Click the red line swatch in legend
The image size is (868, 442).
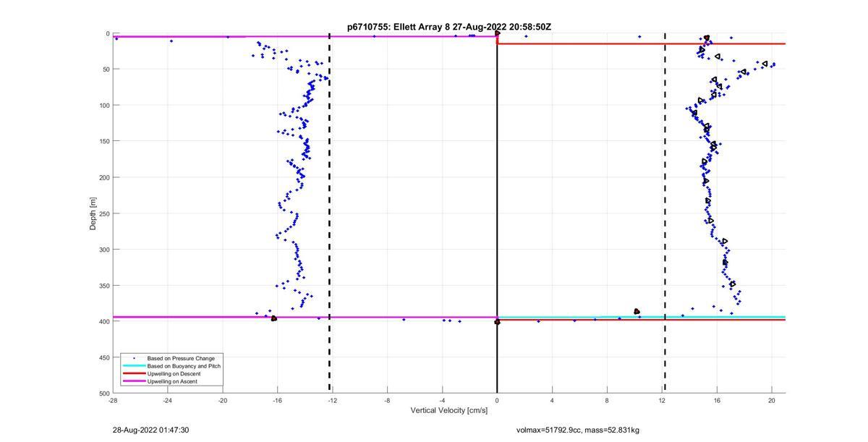coord(133,373)
